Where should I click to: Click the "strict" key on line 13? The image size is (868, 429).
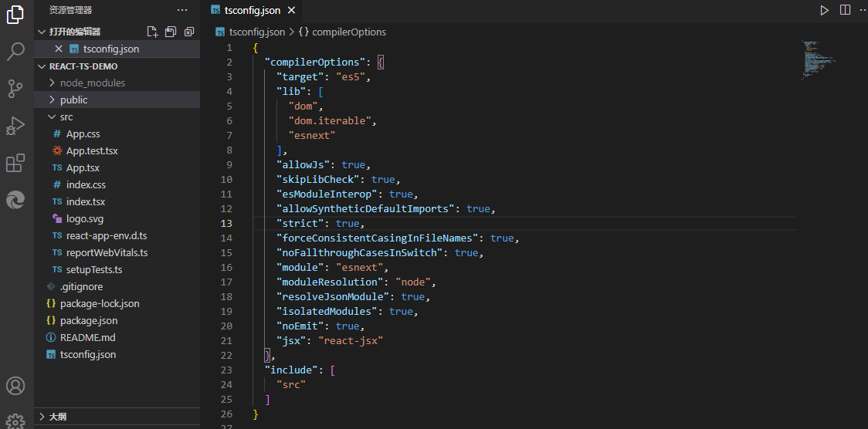(x=300, y=223)
